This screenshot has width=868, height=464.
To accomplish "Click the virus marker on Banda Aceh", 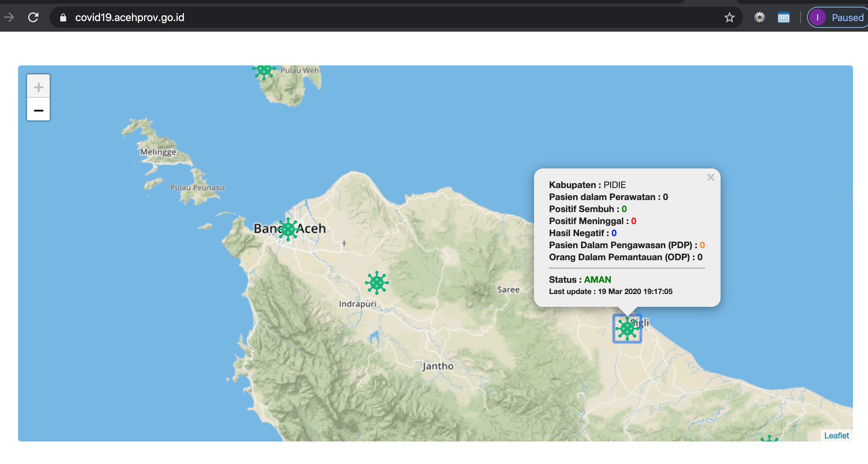I will (x=288, y=229).
